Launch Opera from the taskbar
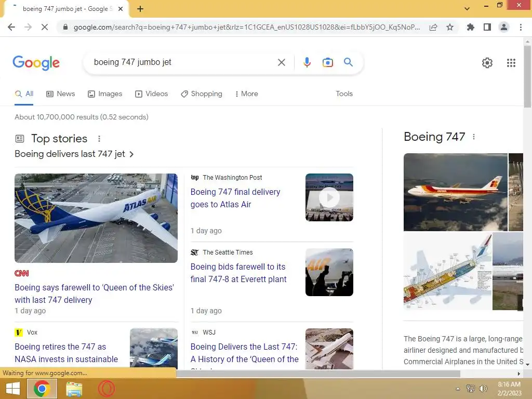 pos(107,389)
